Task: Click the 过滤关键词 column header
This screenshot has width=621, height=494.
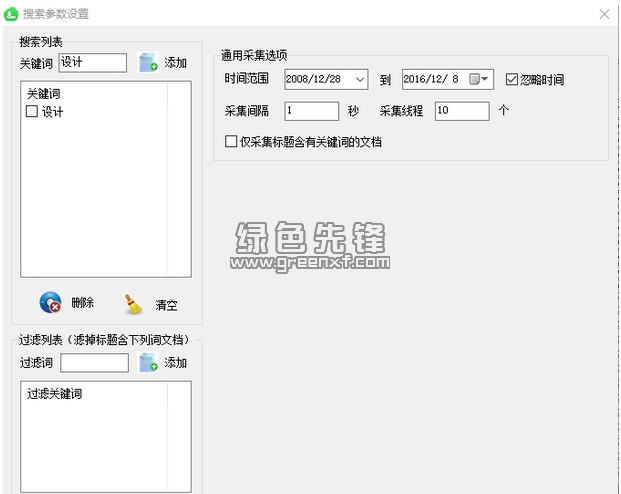Action: pos(55,393)
